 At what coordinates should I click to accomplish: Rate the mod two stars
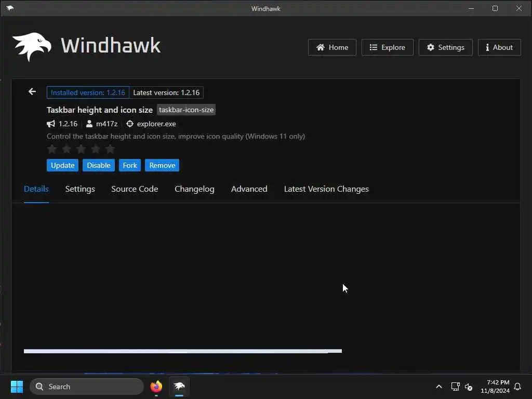click(x=66, y=149)
